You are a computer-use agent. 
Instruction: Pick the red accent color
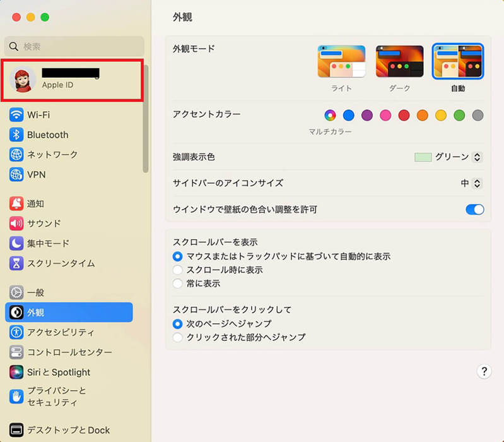(x=404, y=115)
